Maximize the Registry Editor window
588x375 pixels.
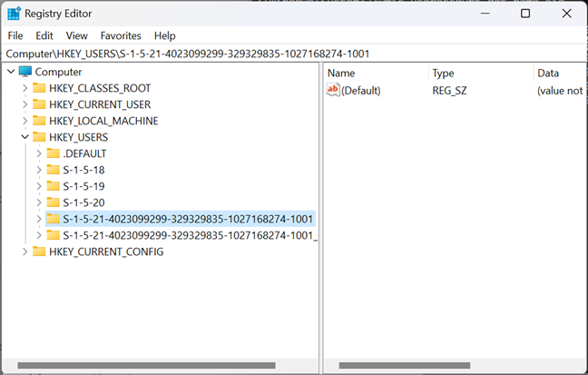525,14
